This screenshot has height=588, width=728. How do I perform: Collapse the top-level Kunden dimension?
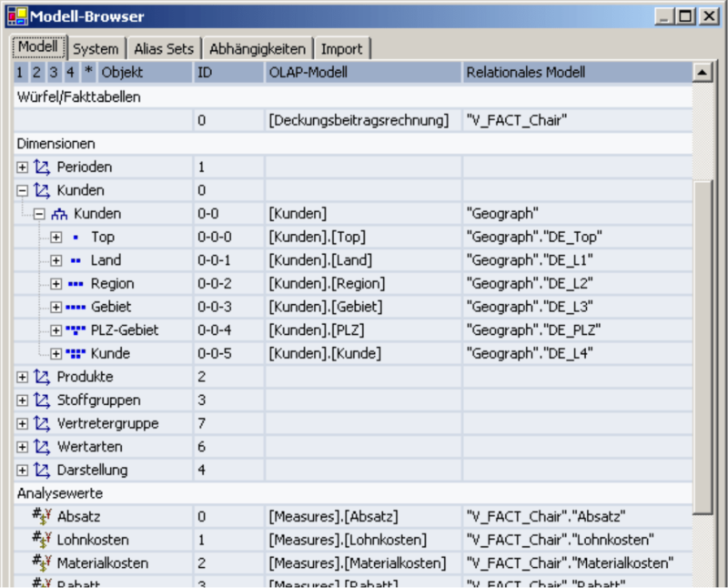22,190
